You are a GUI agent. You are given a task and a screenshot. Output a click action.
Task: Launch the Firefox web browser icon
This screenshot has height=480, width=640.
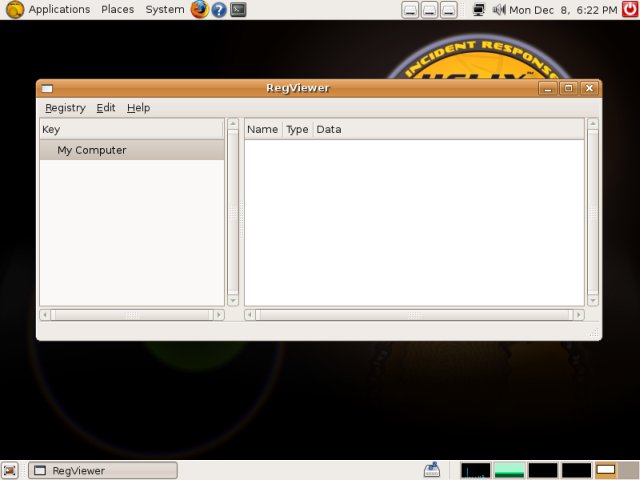[199, 10]
